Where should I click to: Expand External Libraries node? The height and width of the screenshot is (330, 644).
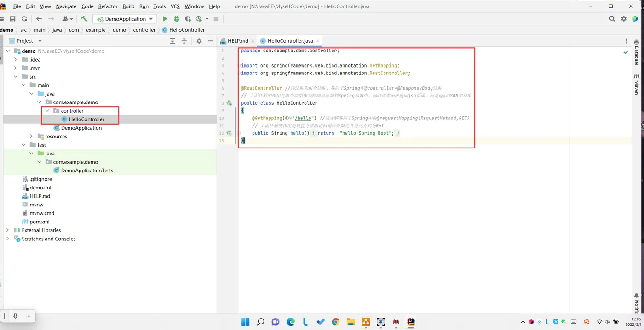[7, 230]
